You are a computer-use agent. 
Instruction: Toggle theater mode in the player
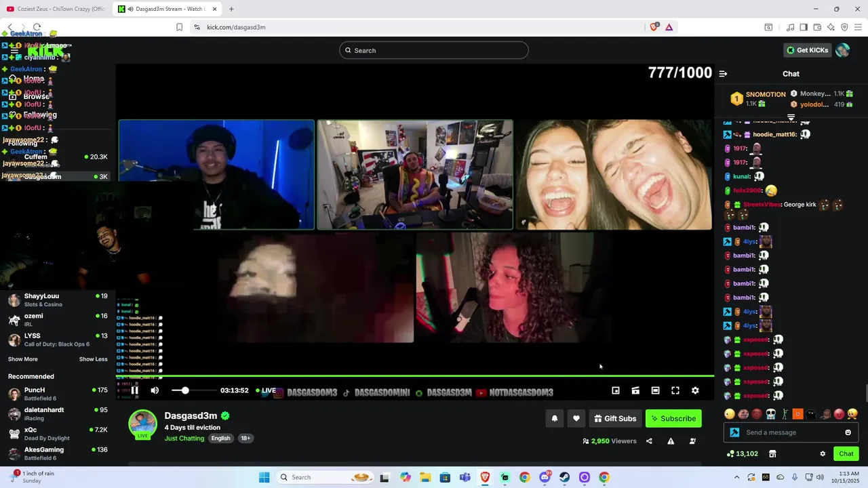[x=655, y=390]
